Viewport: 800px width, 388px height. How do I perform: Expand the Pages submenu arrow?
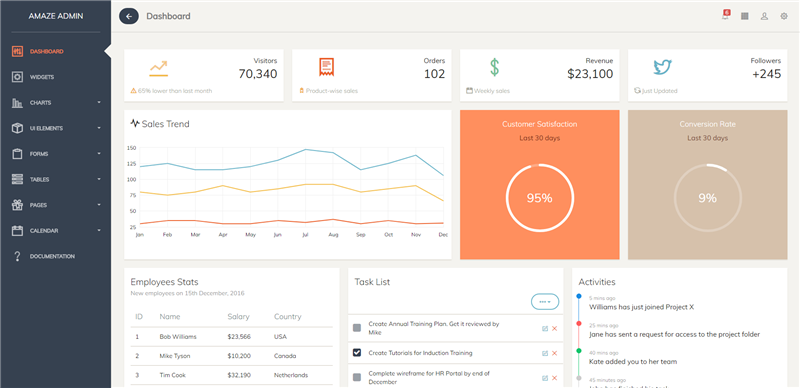click(99, 205)
